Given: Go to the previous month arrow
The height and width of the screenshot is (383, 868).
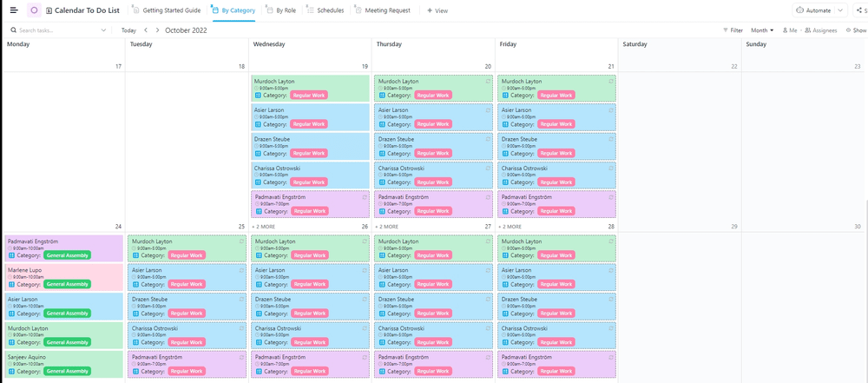Looking at the screenshot, I should coord(146,30).
